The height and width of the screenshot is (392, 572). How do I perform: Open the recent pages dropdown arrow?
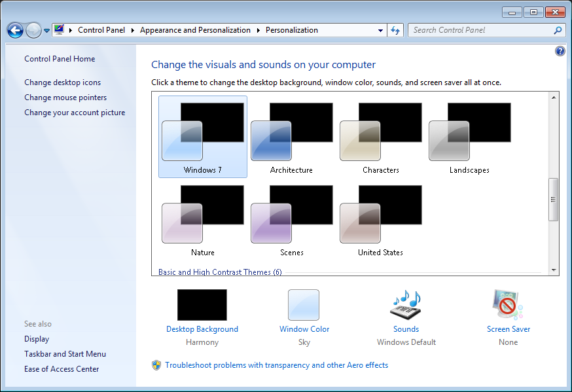coord(46,31)
